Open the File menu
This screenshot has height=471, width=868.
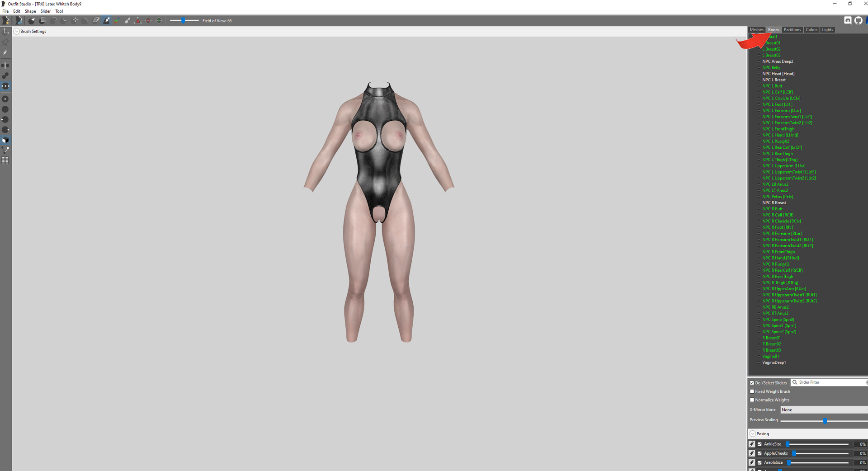tap(5, 11)
